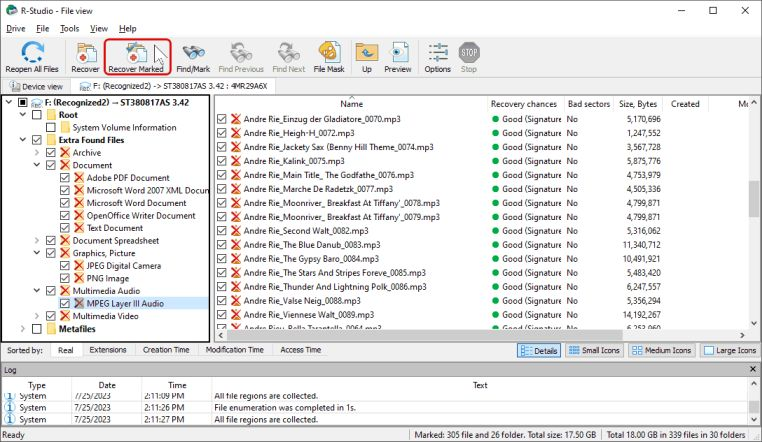This screenshot has width=762, height=442.
Task: Collapse the Root tree node
Action: (23, 115)
